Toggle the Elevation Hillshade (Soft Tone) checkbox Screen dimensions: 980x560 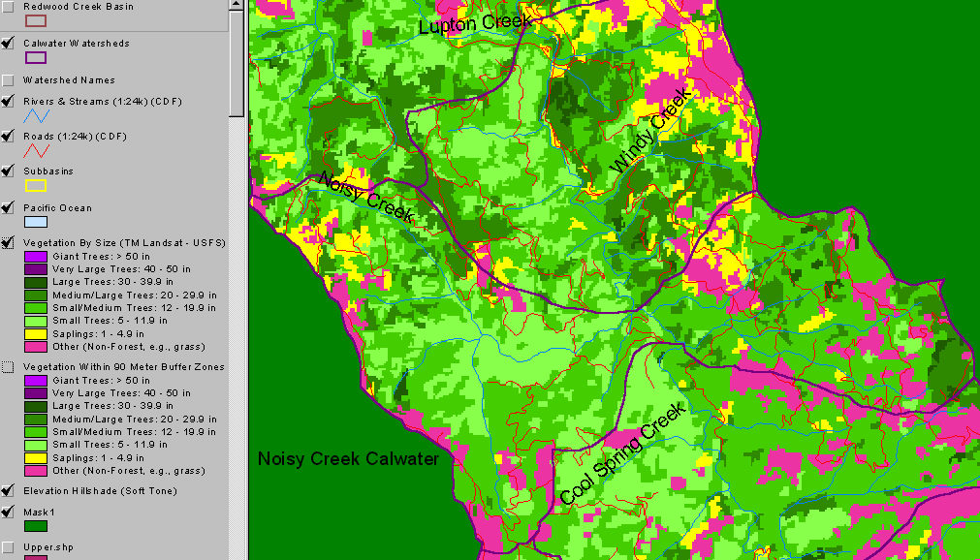click(8, 490)
